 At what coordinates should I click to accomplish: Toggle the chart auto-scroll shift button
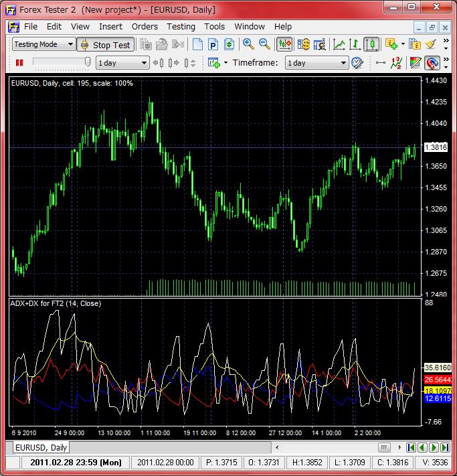284,45
